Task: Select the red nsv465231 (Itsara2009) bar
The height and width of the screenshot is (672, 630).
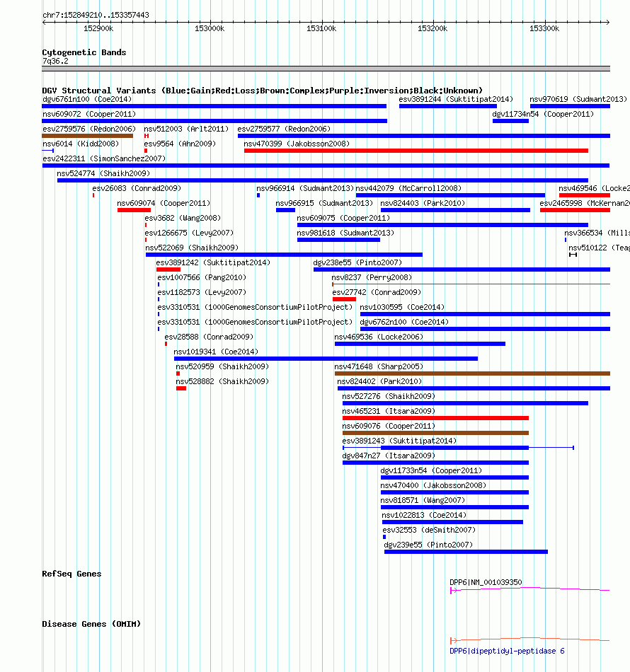Action: click(x=436, y=418)
